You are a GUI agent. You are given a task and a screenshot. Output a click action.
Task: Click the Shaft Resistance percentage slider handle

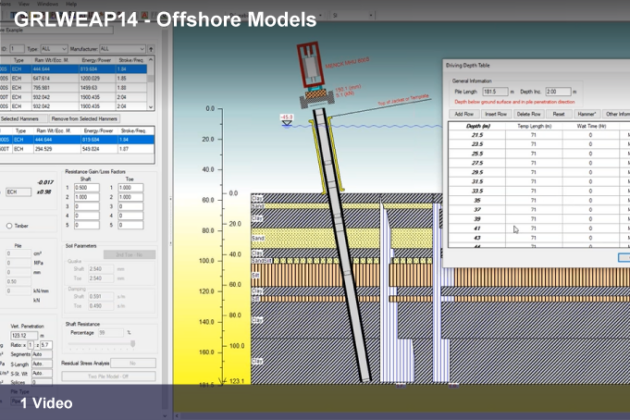(133, 344)
